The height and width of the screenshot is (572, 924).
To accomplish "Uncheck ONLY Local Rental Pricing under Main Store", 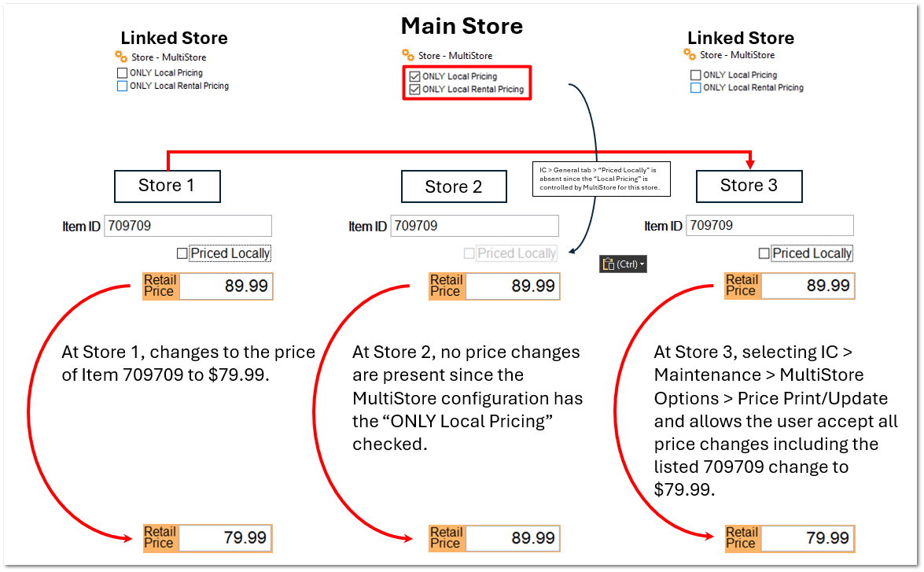I will click(414, 89).
